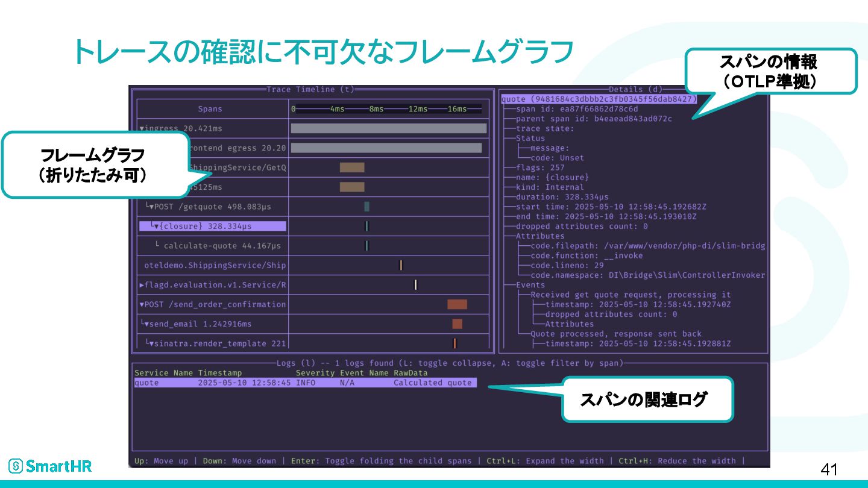Click the code: Unset line
Screen dimensions: 868x488
(x=557, y=158)
